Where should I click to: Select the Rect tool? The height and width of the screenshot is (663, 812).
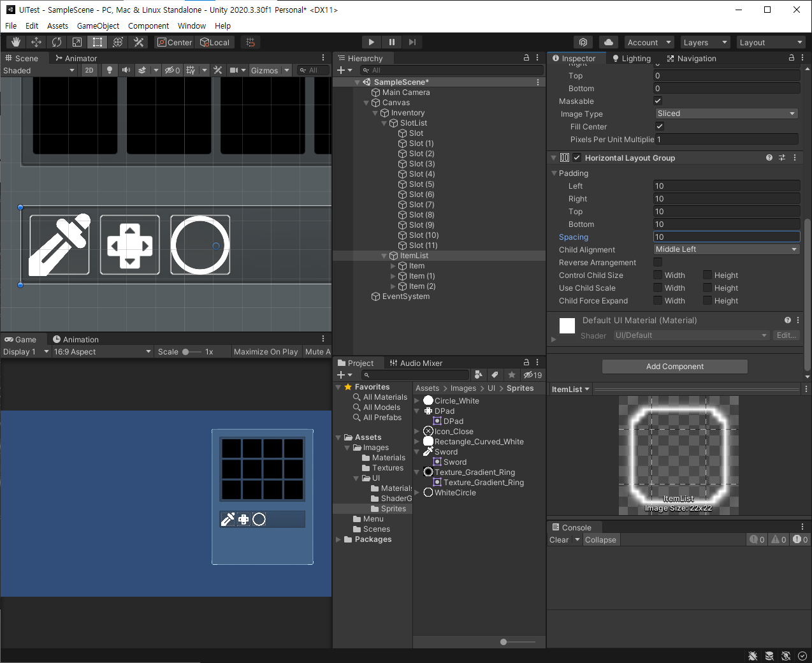pos(98,42)
